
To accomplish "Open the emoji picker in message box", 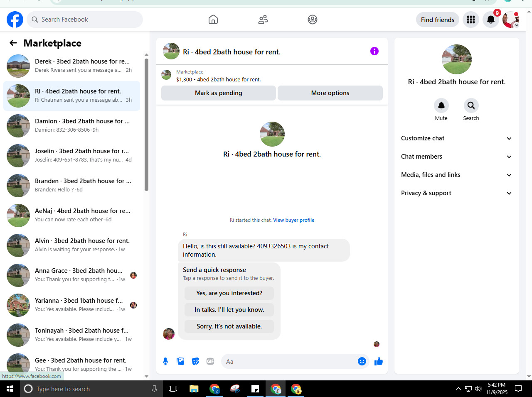I will click(x=362, y=361).
